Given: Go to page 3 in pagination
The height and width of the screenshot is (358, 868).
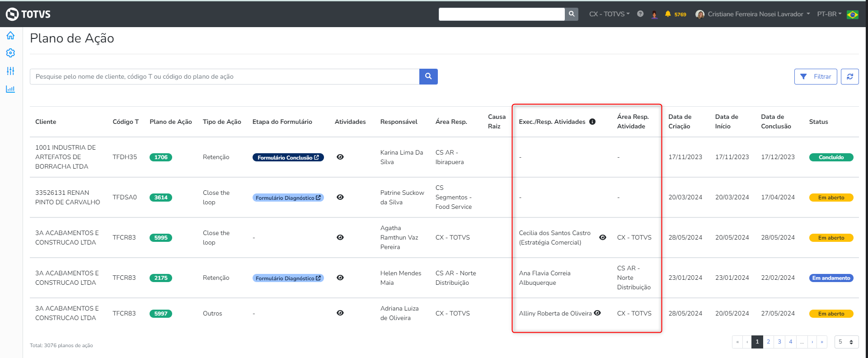Looking at the screenshot, I should 779,342.
